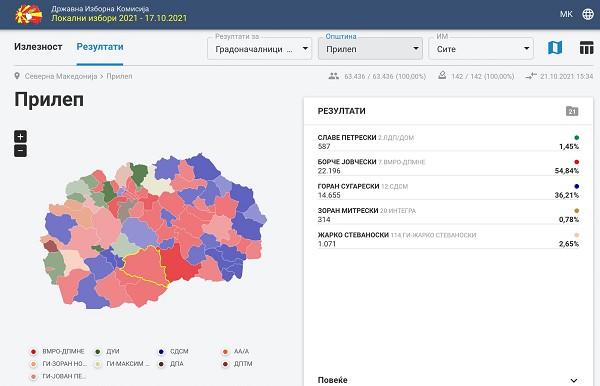
Task: Click the polling stations ballot icon
Action: [x=442, y=75]
